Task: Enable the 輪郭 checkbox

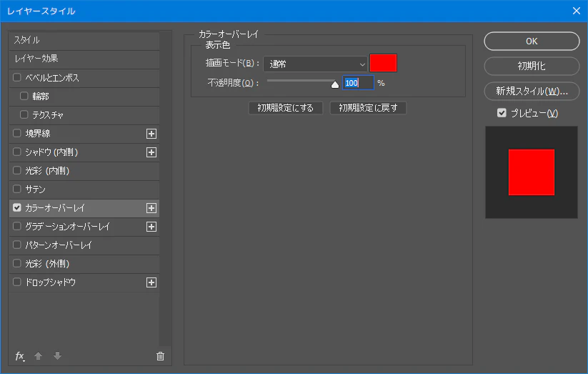Action: 24,96
